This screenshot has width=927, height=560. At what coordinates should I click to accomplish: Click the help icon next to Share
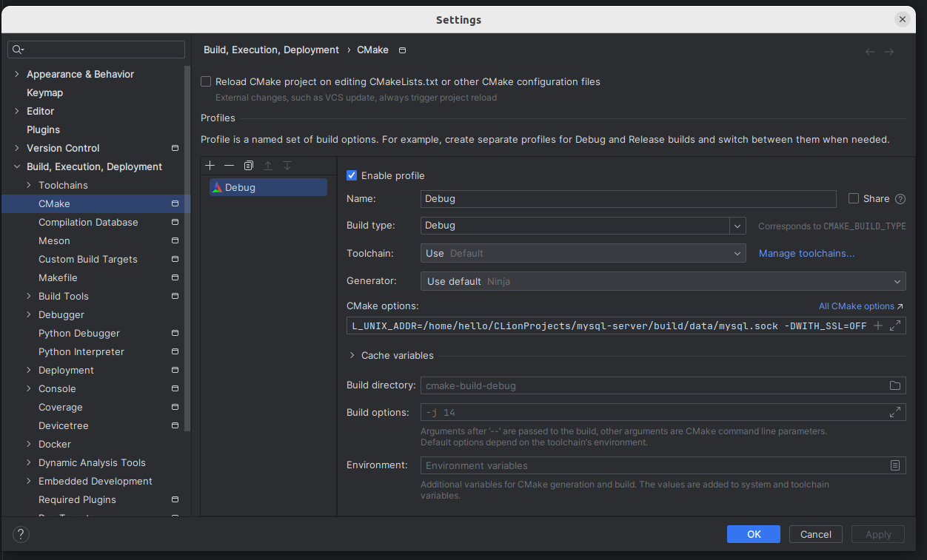900,199
